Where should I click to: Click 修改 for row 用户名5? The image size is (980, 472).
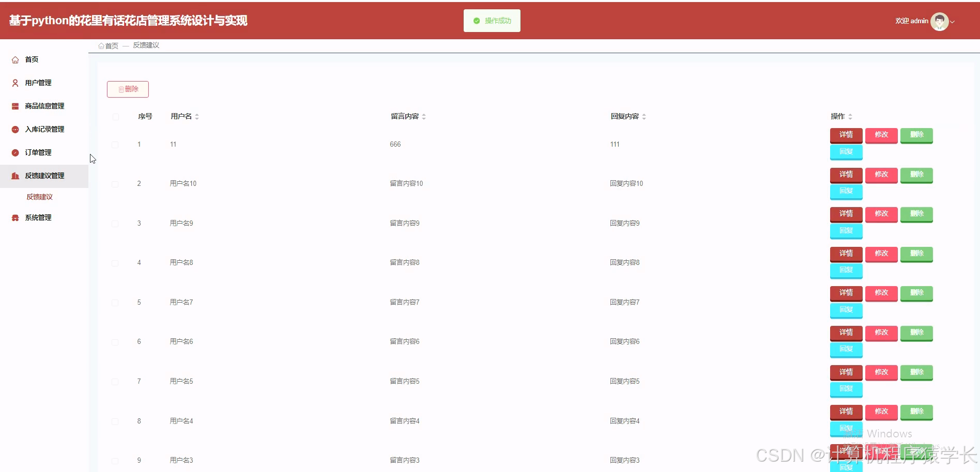[x=881, y=372]
